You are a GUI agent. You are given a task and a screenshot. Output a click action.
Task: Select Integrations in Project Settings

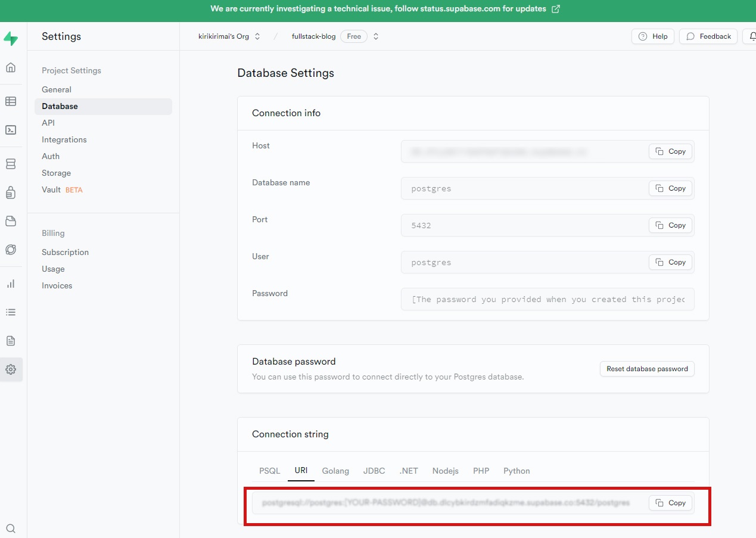pos(64,139)
